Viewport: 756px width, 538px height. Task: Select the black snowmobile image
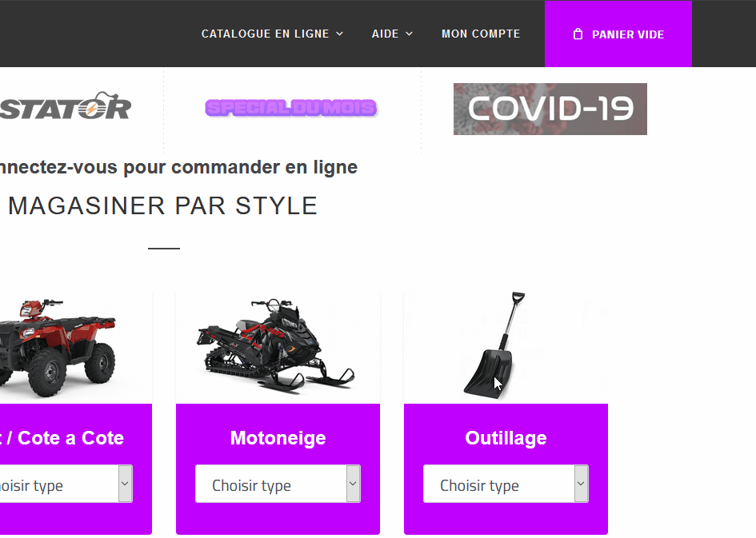276,346
